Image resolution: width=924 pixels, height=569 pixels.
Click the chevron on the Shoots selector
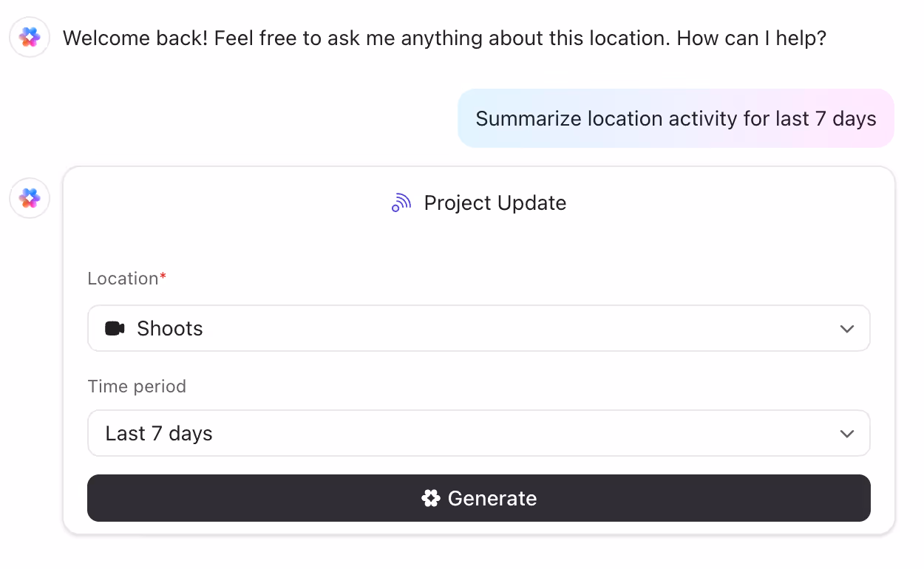[x=847, y=328]
